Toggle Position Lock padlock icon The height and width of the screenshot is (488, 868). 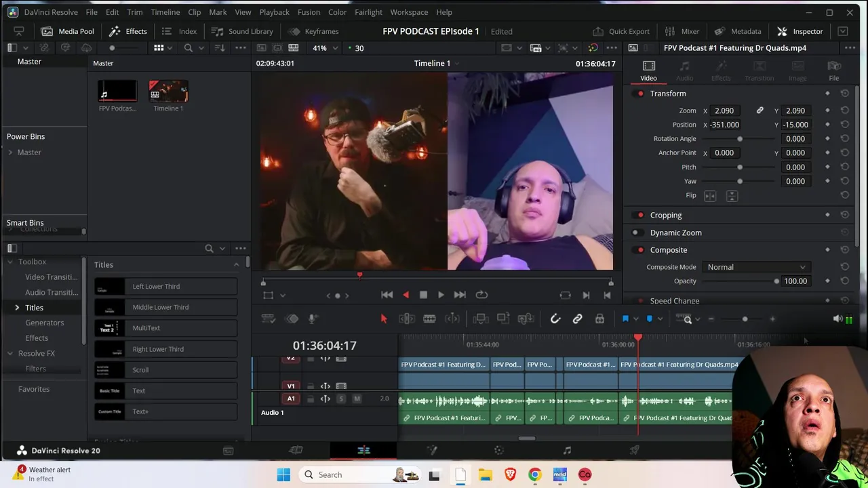[x=599, y=319]
